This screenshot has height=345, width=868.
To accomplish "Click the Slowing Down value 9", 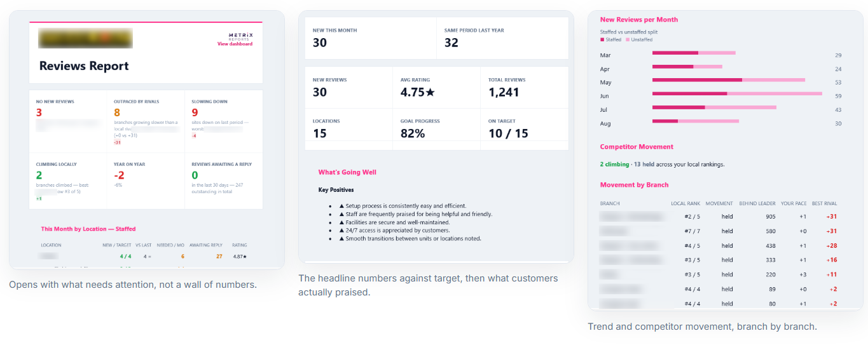I will [195, 112].
